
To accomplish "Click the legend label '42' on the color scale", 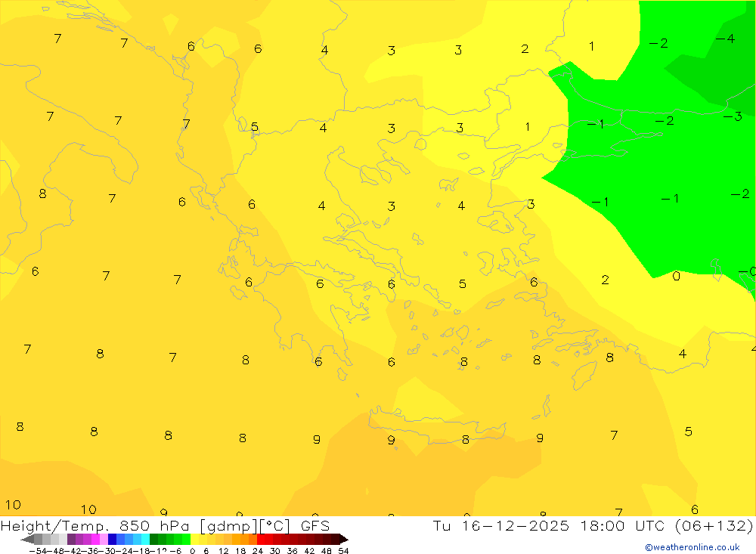I will point(309,551).
